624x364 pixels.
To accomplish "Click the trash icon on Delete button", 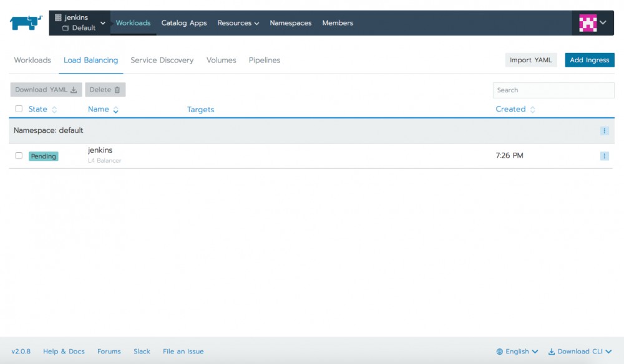I will [115, 89].
